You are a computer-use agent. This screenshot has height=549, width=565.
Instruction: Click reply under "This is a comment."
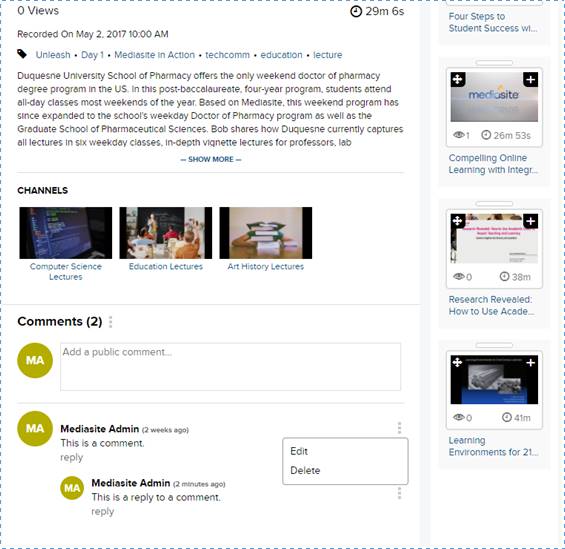[x=71, y=458]
